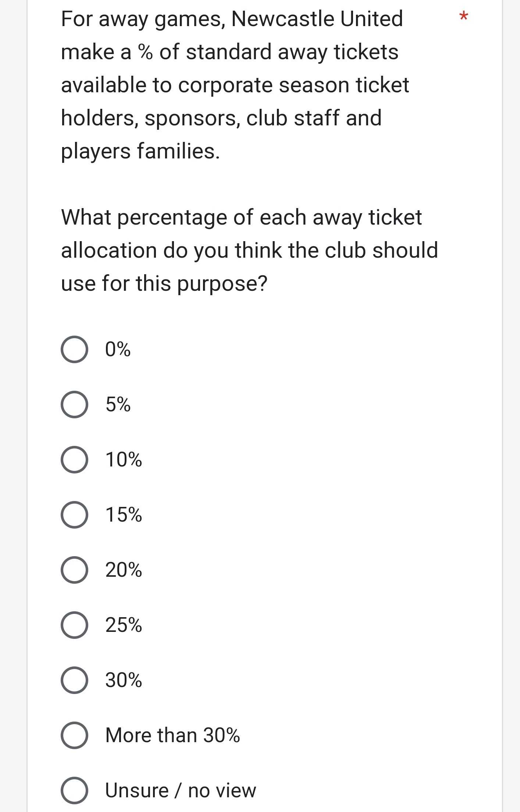Choose the 10% radio button circle
520x812 pixels.
pyautogui.click(x=74, y=459)
